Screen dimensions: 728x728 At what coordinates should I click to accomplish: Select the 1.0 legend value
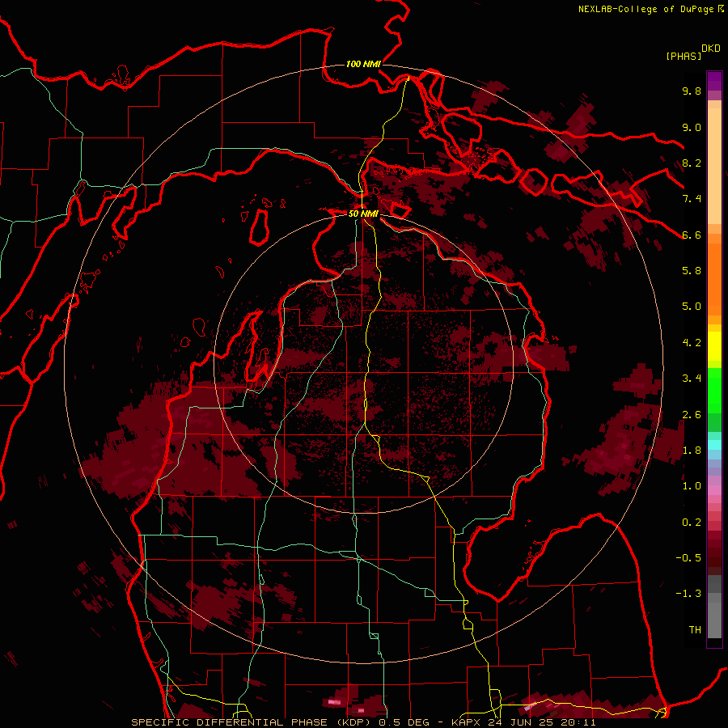coord(692,486)
